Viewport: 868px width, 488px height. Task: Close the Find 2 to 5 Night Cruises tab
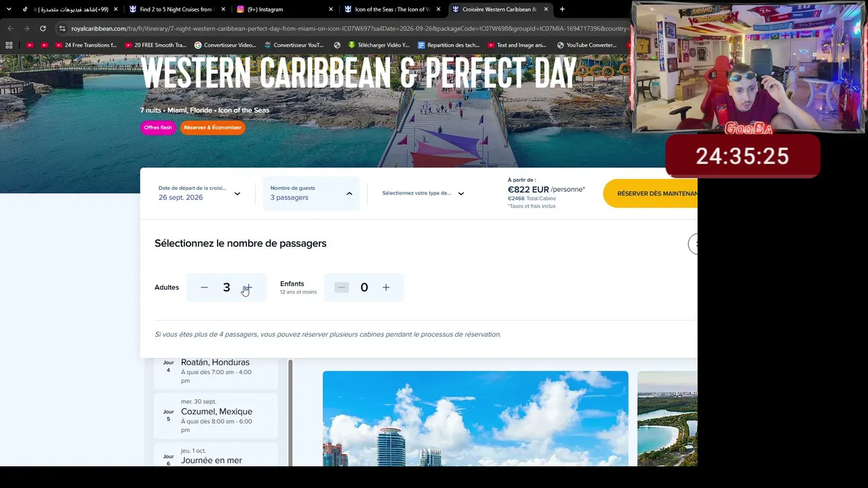[x=223, y=9]
